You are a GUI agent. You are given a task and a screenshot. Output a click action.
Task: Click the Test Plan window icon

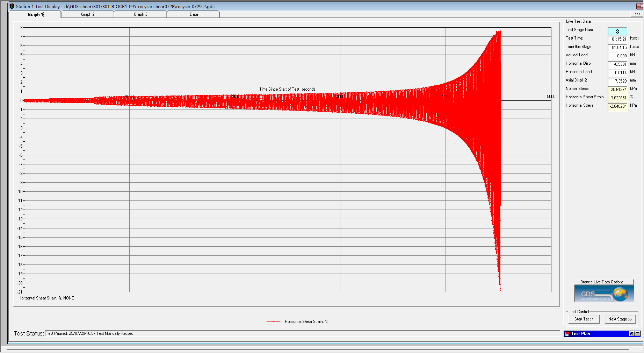[567, 334]
